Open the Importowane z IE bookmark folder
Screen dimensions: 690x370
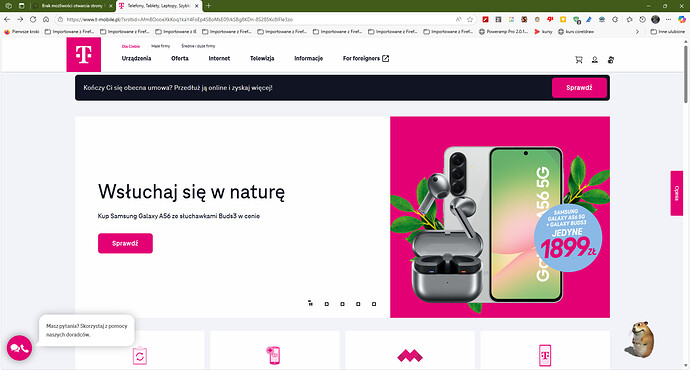pyautogui.click(x=176, y=32)
